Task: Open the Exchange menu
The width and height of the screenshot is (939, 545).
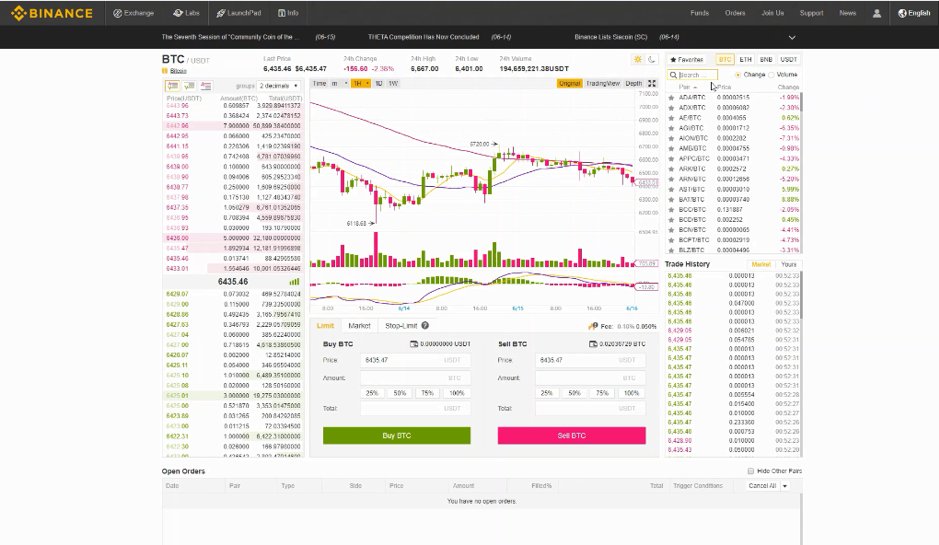Action: point(134,13)
